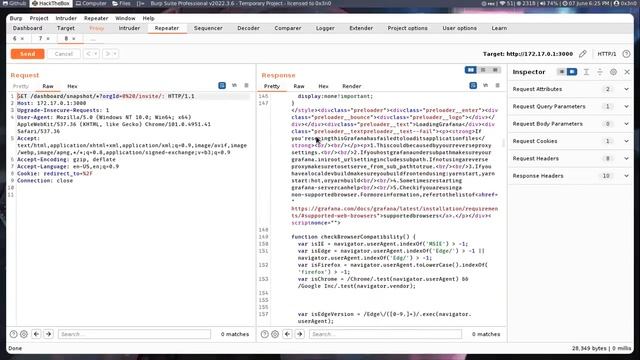Switch to the Proxy tab
This screenshot has width=640, height=360.
click(97, 28)
